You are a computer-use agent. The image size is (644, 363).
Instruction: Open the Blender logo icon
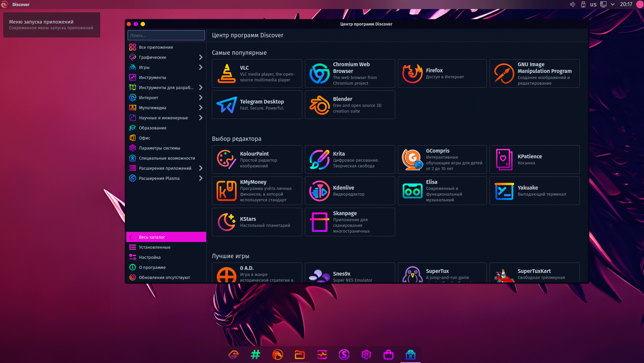(320, 105)
